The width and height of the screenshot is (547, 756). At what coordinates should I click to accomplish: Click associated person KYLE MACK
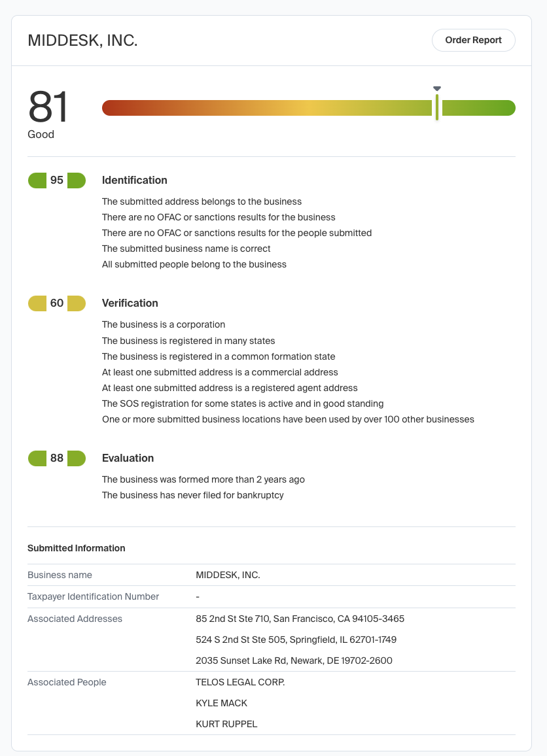(221, 703)
